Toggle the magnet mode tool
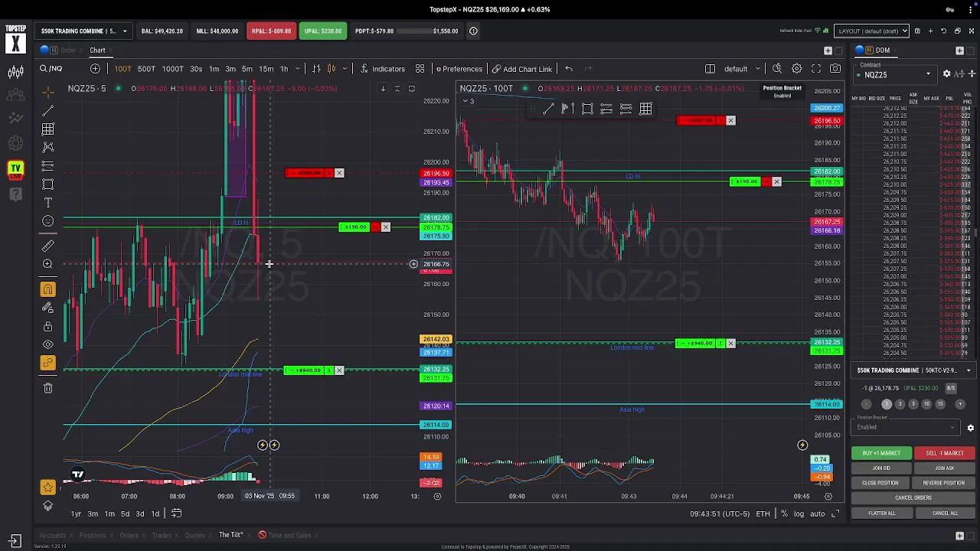This screenshot has height=551, width=980. 47,289
